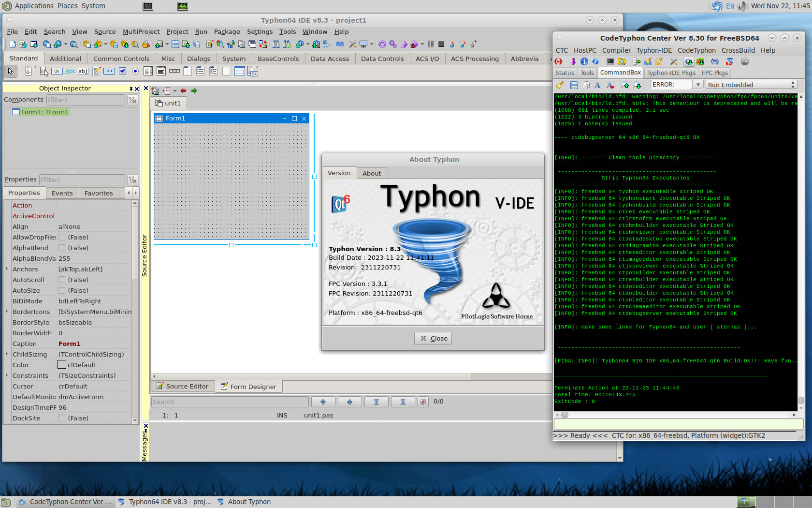Switch to the Form Designer view
812x508 pixels.
249,387
